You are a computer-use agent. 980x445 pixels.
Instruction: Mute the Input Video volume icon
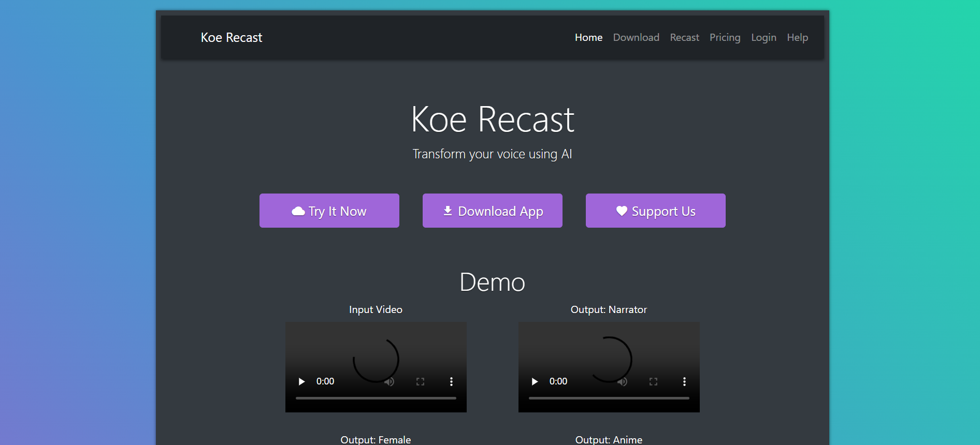pos(390,381)
